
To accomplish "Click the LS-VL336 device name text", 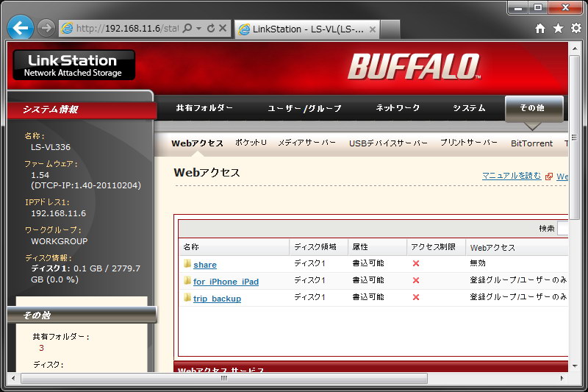I will point(51,147).
